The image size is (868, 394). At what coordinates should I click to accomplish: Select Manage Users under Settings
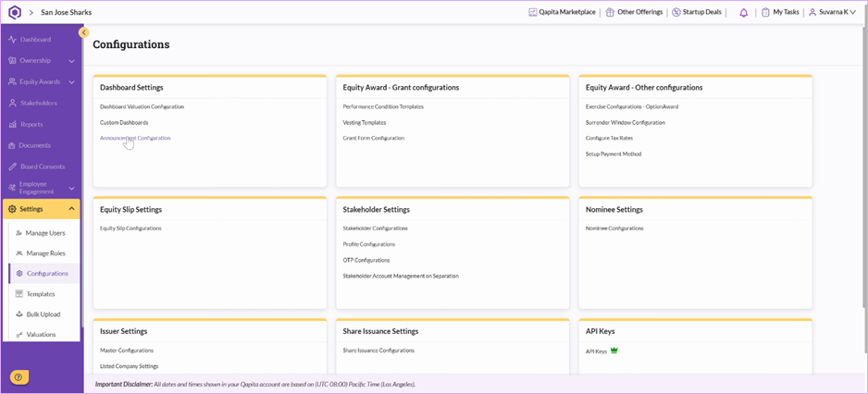[44, 233]
